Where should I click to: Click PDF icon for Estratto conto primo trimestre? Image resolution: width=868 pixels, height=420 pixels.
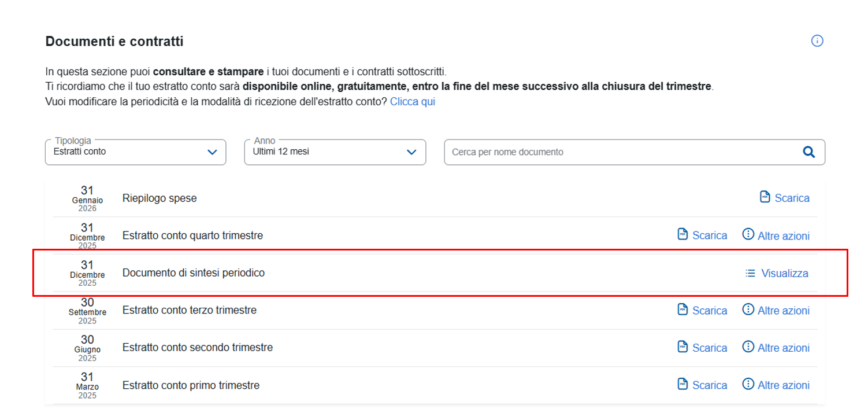pyautogui.click(x=682, y=384)
